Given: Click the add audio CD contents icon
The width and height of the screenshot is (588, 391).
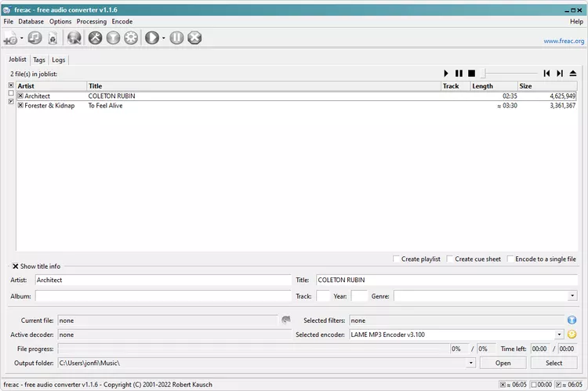Looking at the screenshot, I should tap(34, 38).
